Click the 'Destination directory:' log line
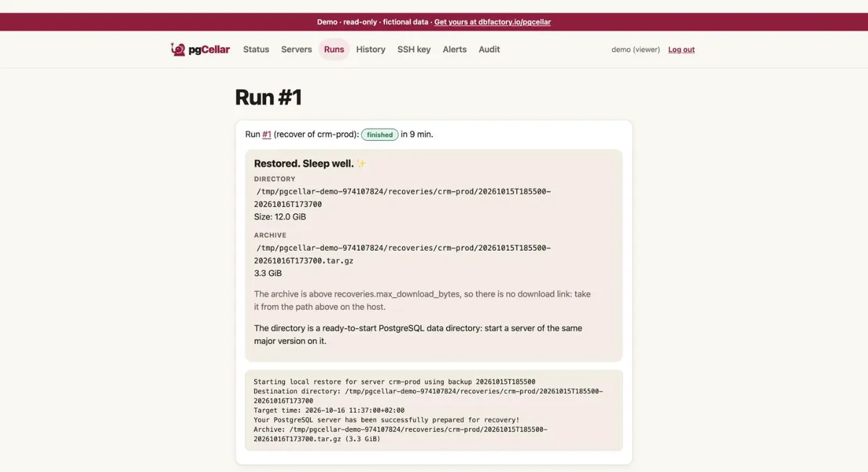Screen dimensions: 868x472 428,395
